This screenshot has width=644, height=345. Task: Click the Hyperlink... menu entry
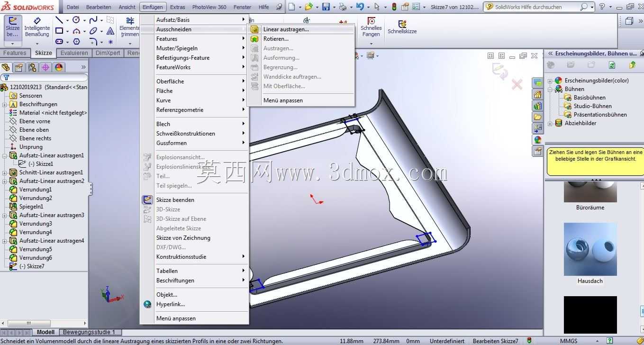click(x=171, y=304)
